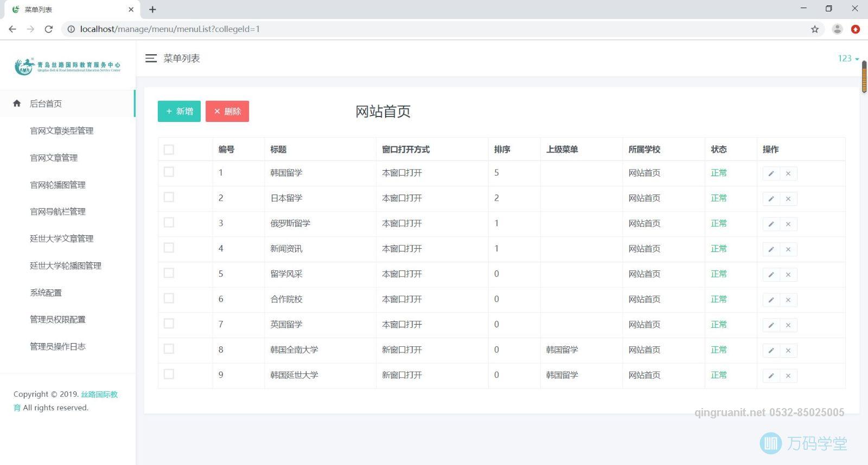Viewport: 868px width, 465px height.
Task: Delete the 留学风采 row using its x icon
Action: pyautogui.click(x=788, y=275)
